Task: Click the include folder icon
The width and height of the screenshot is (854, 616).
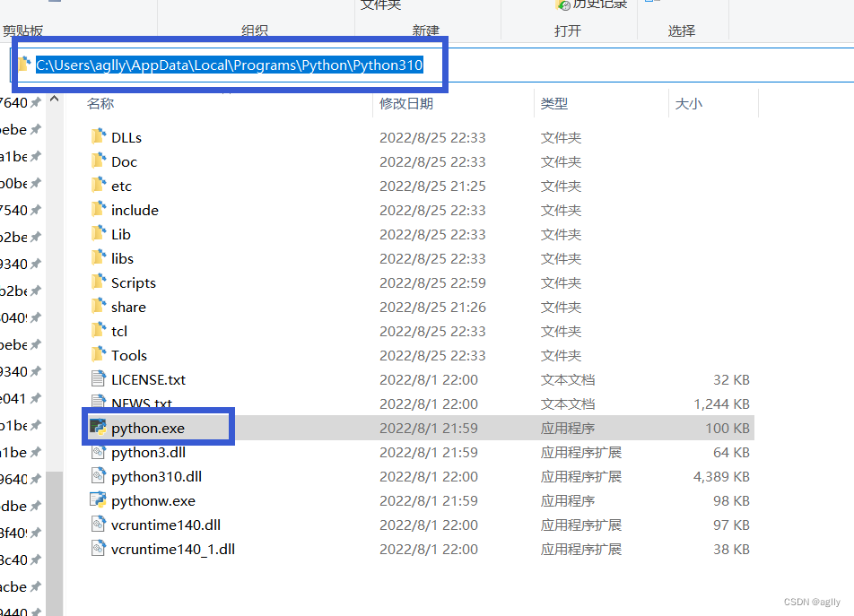Action: pos(99,209)
